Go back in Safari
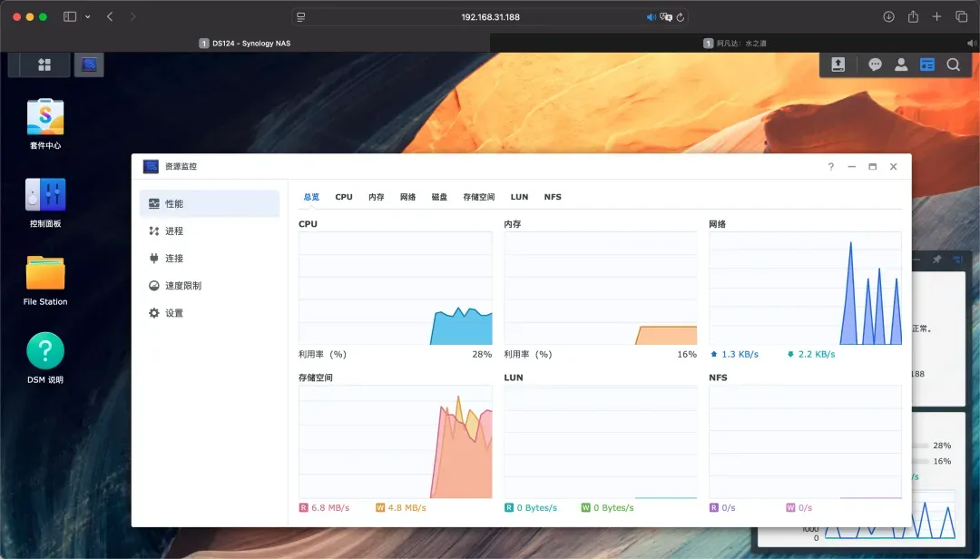 click(x=110, y=17)
